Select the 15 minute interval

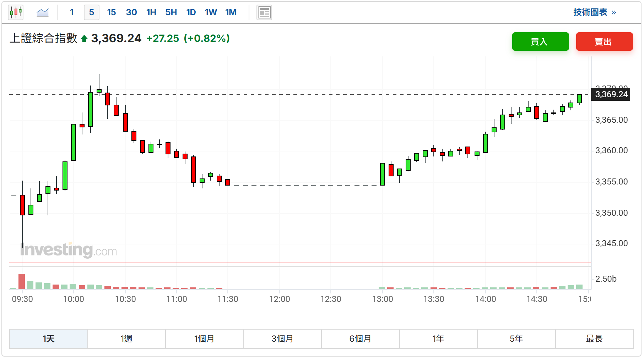click(112, 12)
